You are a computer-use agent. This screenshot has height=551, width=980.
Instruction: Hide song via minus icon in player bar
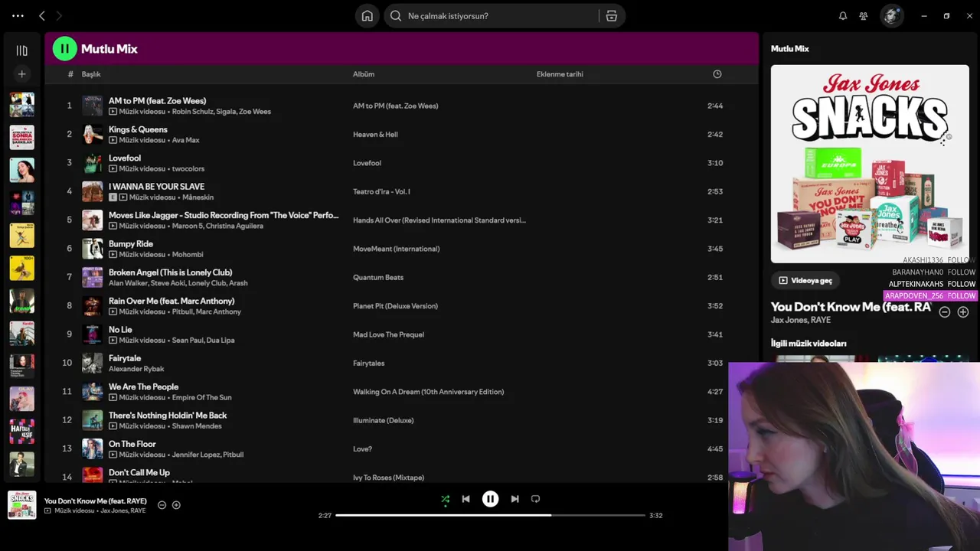162,505
